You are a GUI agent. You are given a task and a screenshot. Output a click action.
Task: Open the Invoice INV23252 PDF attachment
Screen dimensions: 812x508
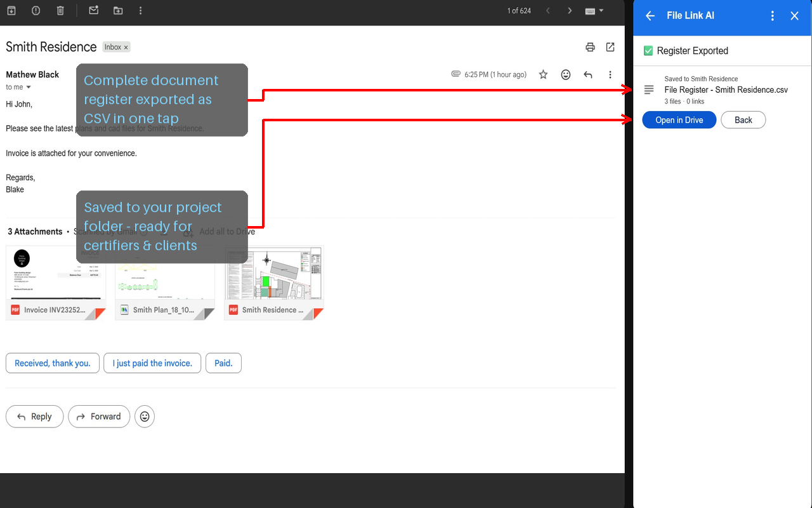(56, 283)
